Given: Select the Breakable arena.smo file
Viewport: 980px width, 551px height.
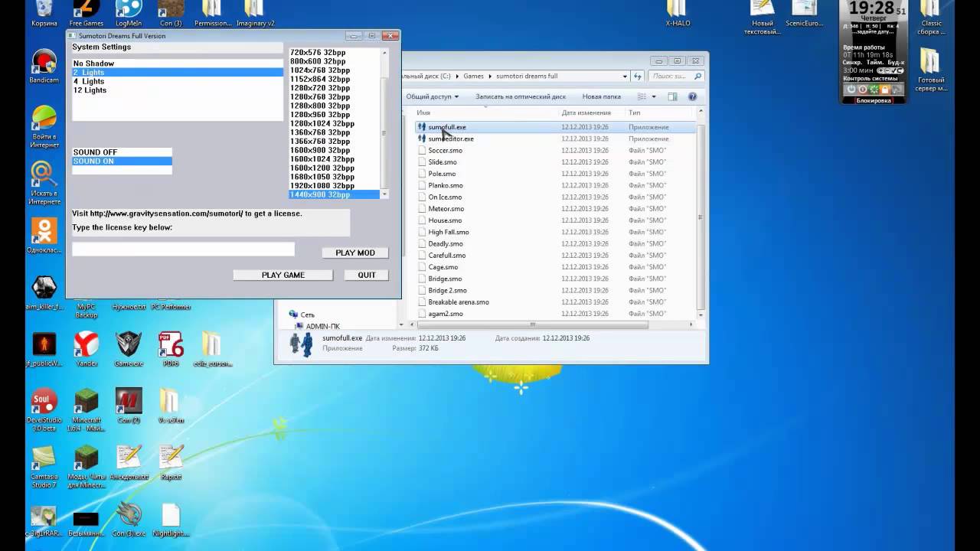Looking at the screenshot, I should [459, 302].
